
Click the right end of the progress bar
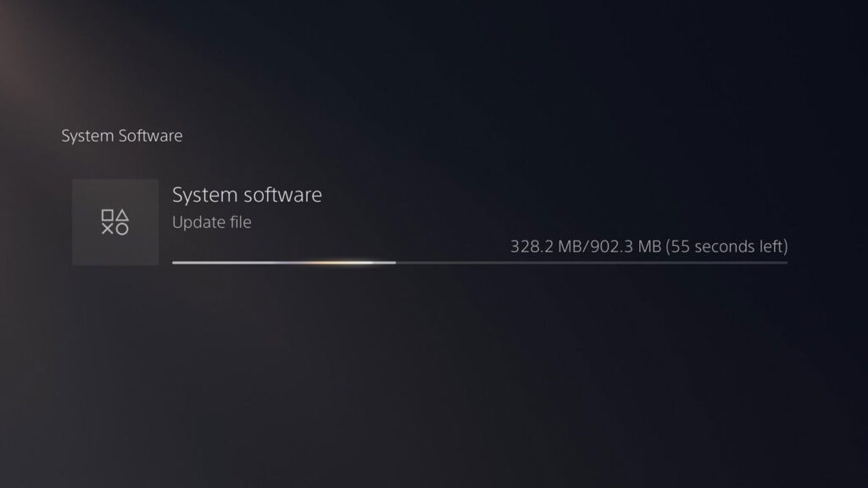pos(786,263)
